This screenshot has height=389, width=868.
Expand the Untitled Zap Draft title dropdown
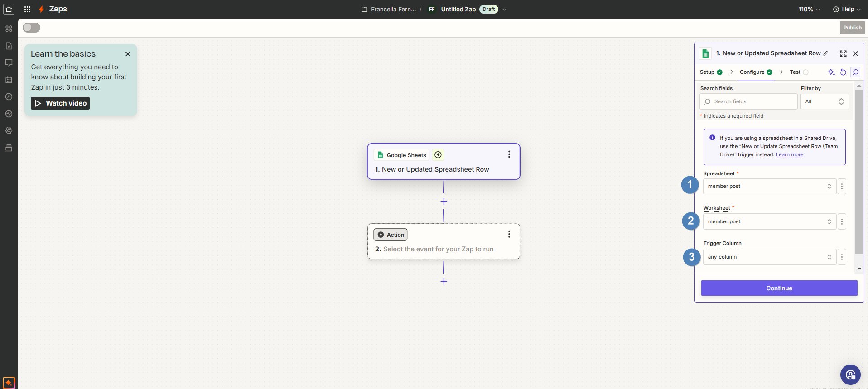[x=504, y=9]
